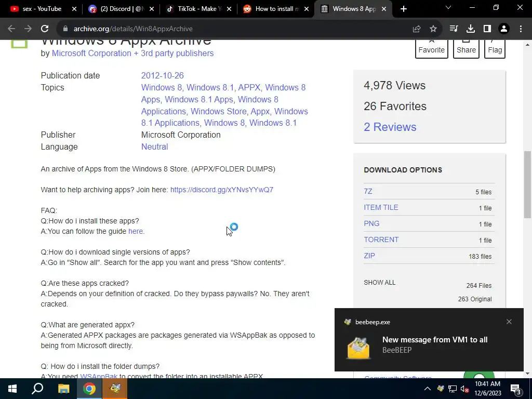
Task: Open BeeBEEP app in taskbar
Action: (115, 389)
